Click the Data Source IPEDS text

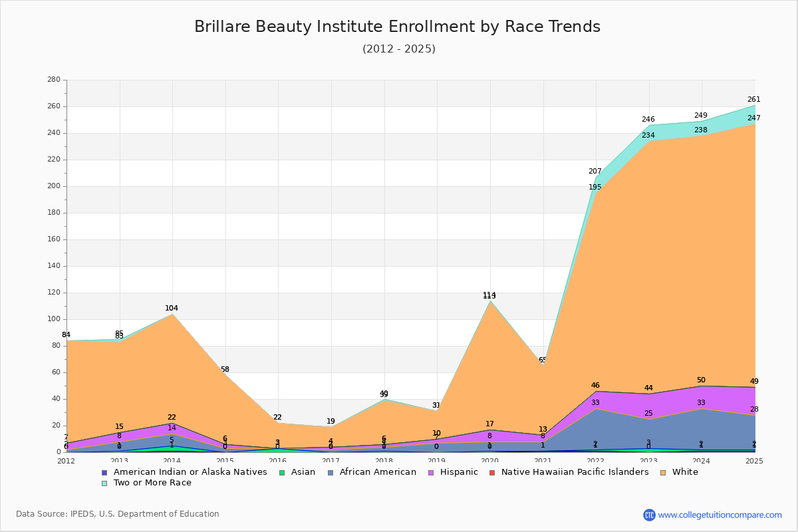(118, 514)
